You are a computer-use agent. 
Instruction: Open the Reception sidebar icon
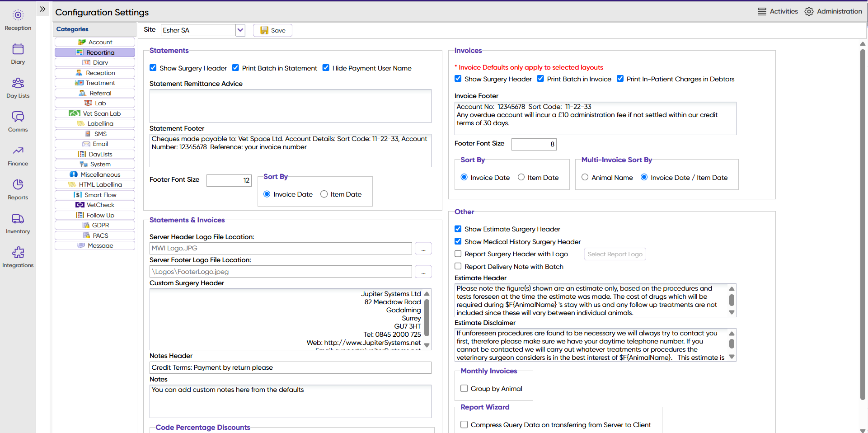(18, 15)
